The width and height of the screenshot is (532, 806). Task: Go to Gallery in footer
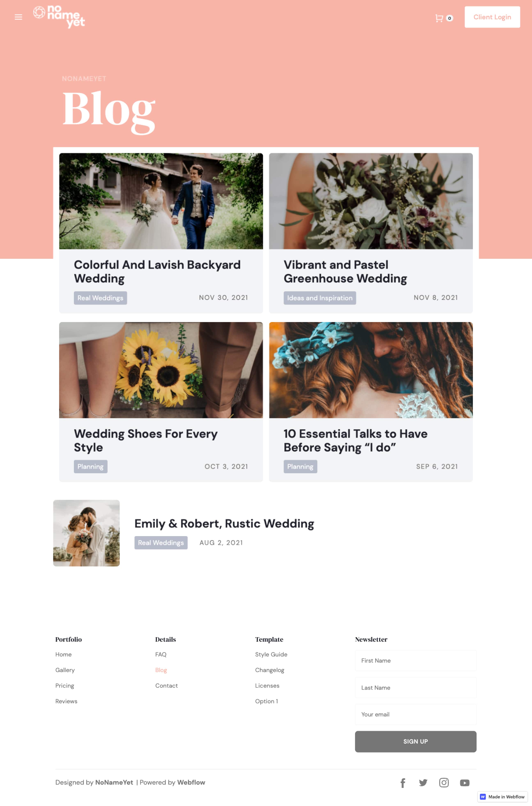pyautogui.click(x=65, y=670)
